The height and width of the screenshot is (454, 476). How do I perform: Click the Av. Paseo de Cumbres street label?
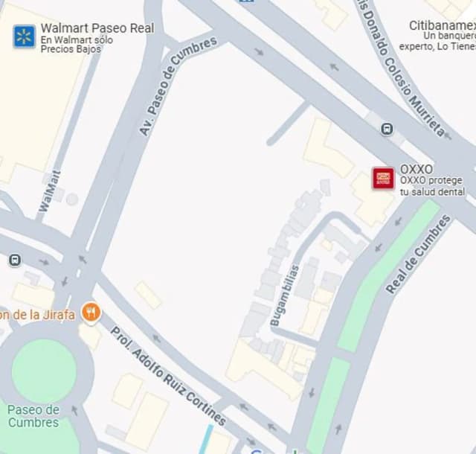pyautogui.click(x=178, y=86)
